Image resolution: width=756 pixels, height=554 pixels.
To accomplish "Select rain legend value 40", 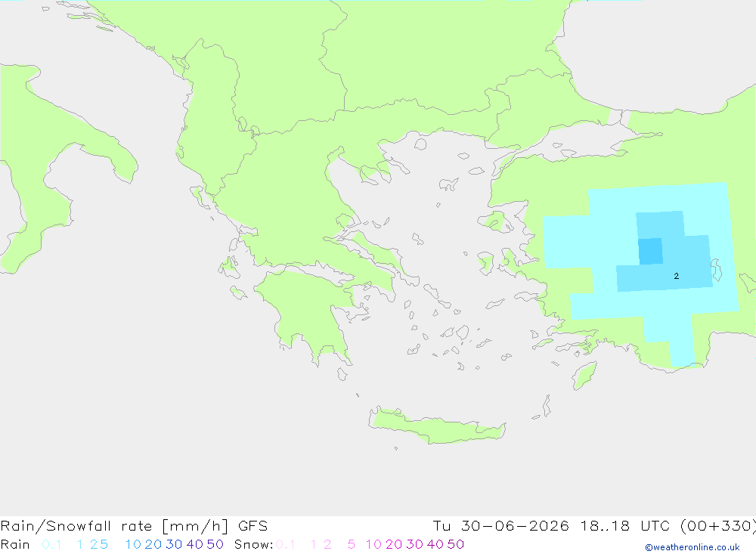I will tap(195, 544).
